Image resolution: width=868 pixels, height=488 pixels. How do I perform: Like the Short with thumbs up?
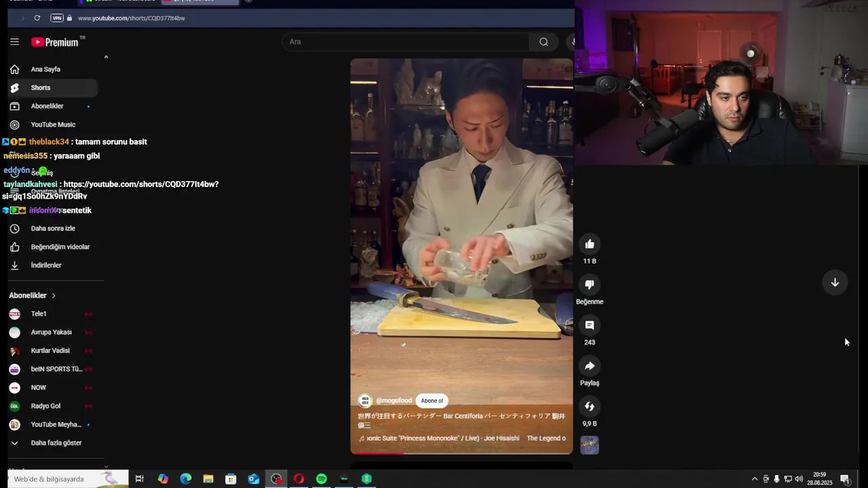[589, 244]
